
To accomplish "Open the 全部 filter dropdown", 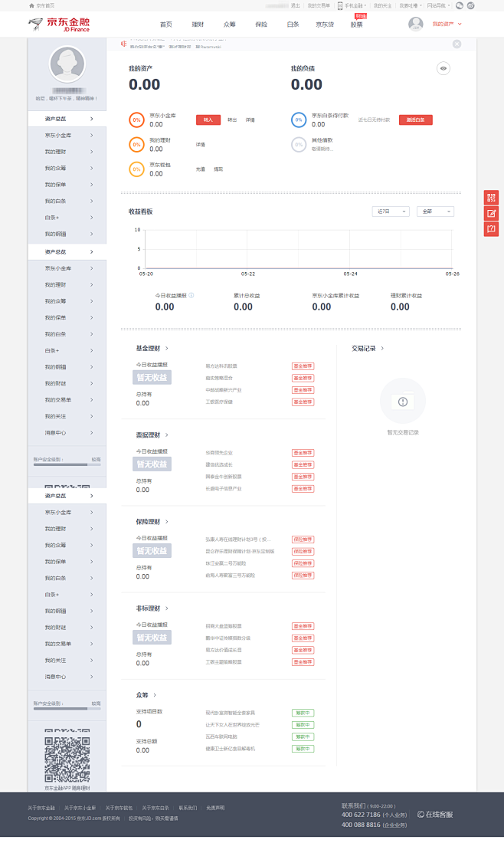I will 435,212.
